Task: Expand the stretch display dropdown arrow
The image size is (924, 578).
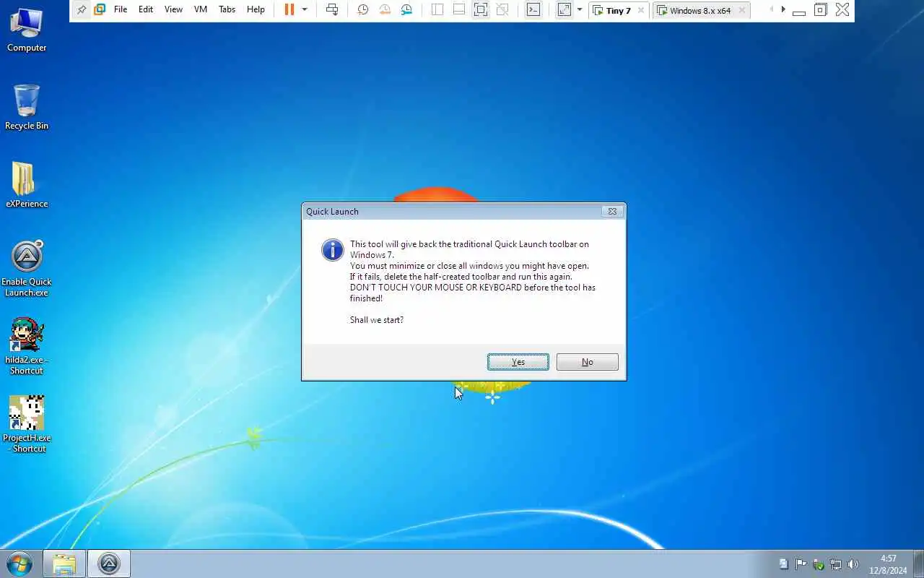Action: (579, 9)
